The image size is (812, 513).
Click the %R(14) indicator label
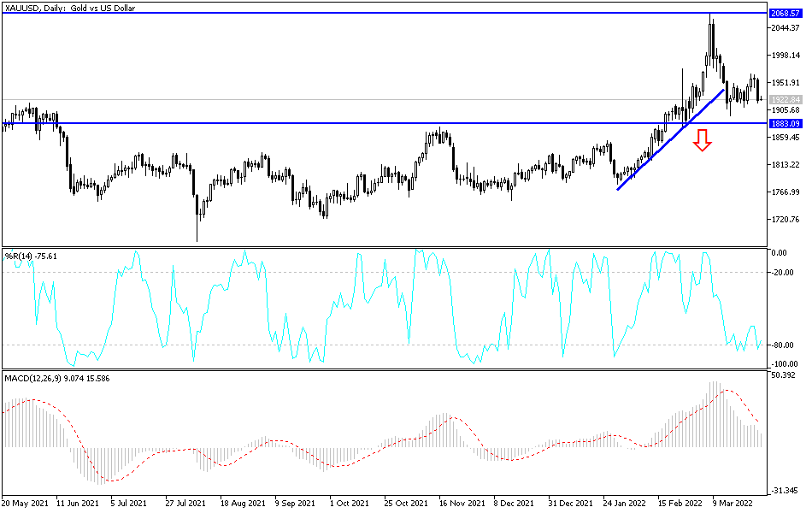[31, 256]
